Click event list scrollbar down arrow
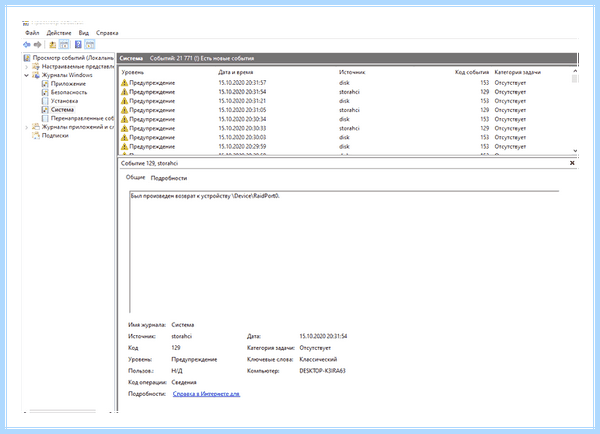Viewport: 600px width, 434px height. [575, 151]
